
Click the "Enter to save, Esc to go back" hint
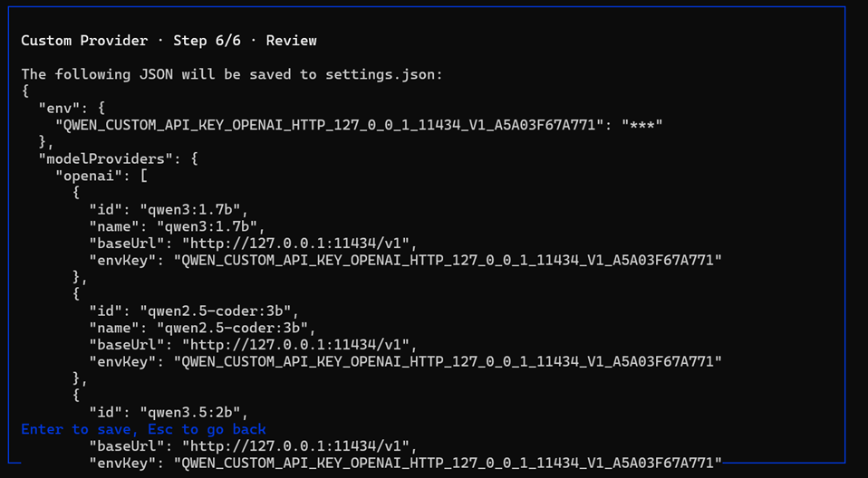143,429
